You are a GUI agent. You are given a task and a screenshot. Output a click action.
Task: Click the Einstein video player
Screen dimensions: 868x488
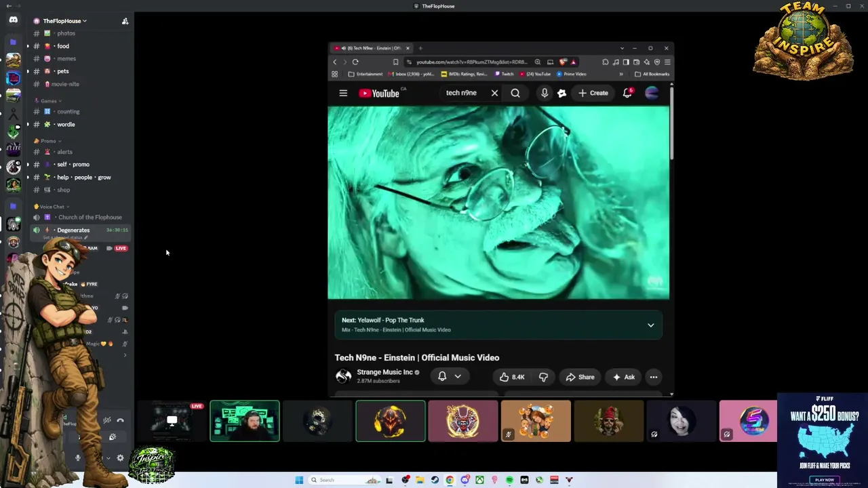498,203
